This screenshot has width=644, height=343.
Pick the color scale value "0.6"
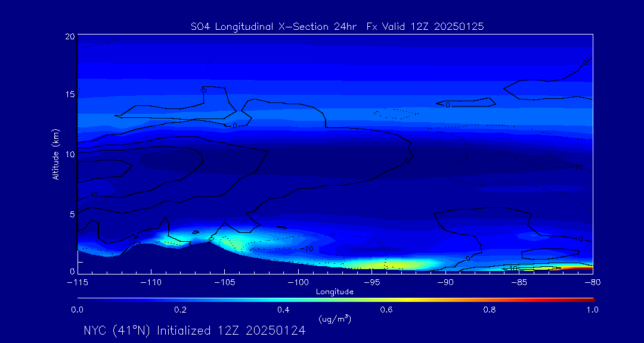click(x=386, y=310)
